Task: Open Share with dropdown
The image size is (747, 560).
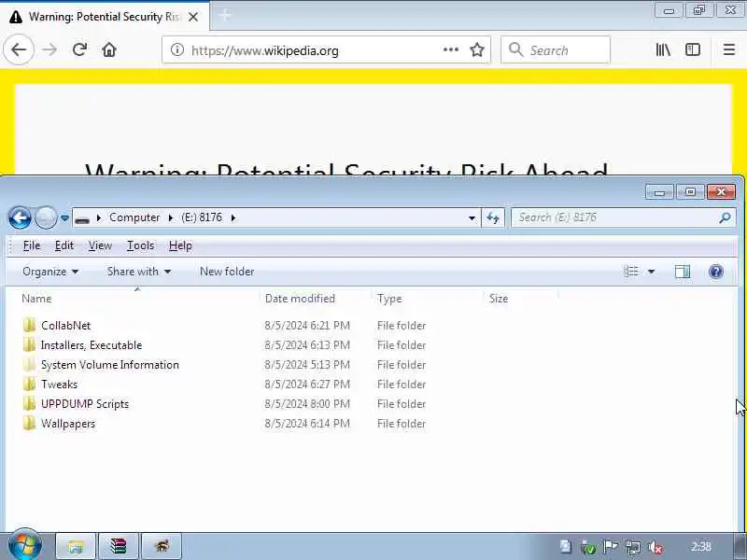Action: click(x=138, y=272)
